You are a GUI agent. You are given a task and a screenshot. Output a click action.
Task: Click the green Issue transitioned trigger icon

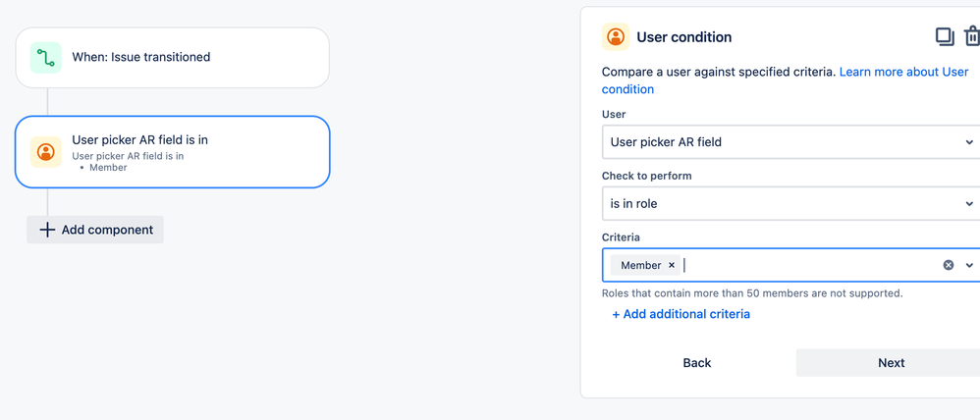45,58
